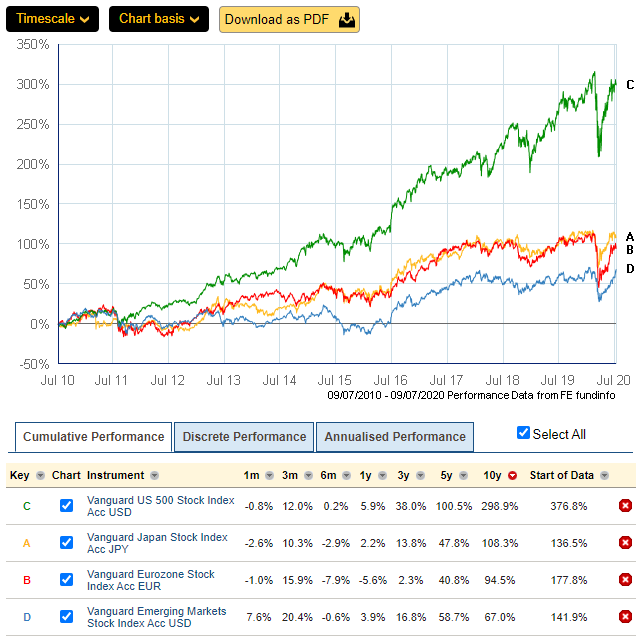Remove Vanguard US 500 row with red X
The image size is (641, 640).
[625, 506]
